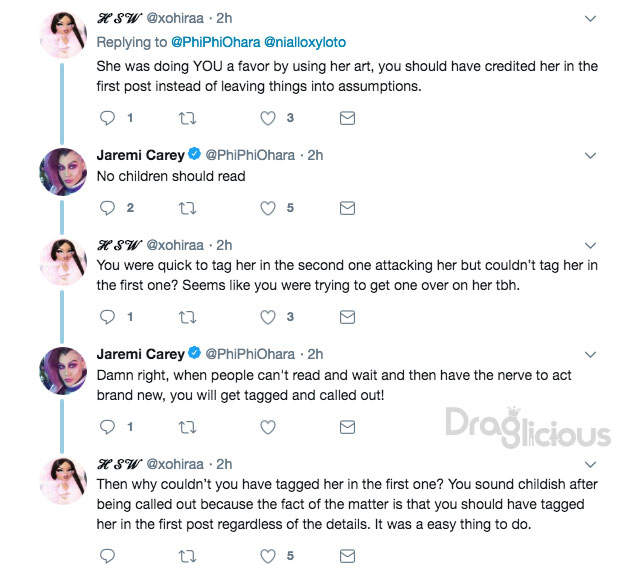Send 'No children should read' tweet via direct message
This screenshot has width=638, height=573.
point(347,208)
